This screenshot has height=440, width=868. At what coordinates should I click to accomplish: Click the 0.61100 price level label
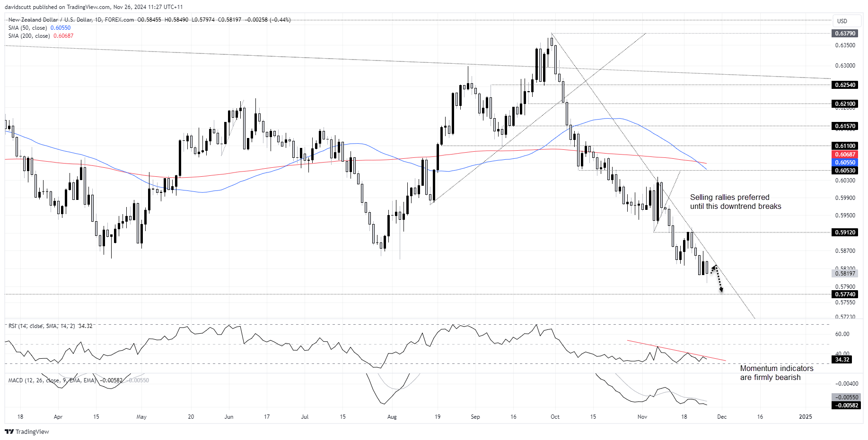pyautogui.click(x=845, y=146)
